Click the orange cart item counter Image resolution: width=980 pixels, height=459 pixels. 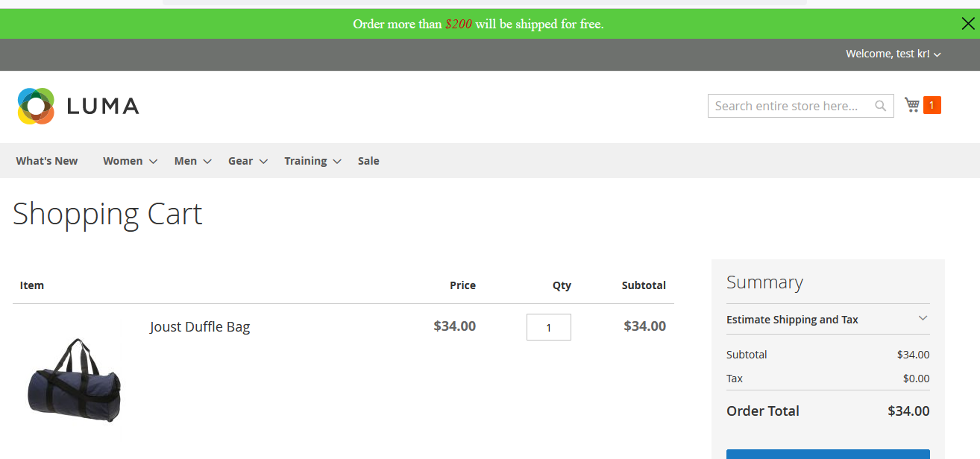932,105
